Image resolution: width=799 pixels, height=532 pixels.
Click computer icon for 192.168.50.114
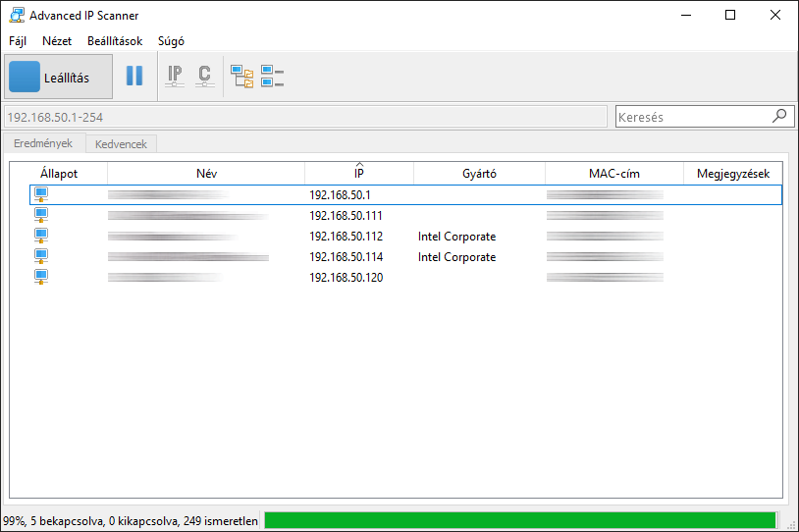pyautogui.click(x=41, y=256)
